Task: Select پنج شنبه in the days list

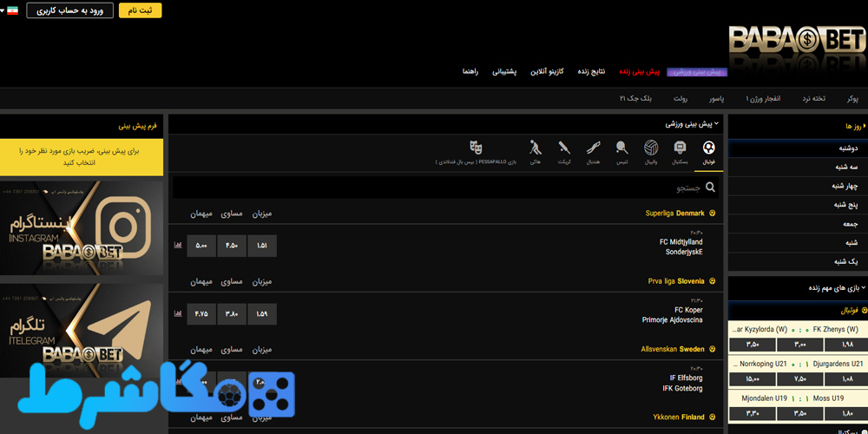Action: (798, 206)
